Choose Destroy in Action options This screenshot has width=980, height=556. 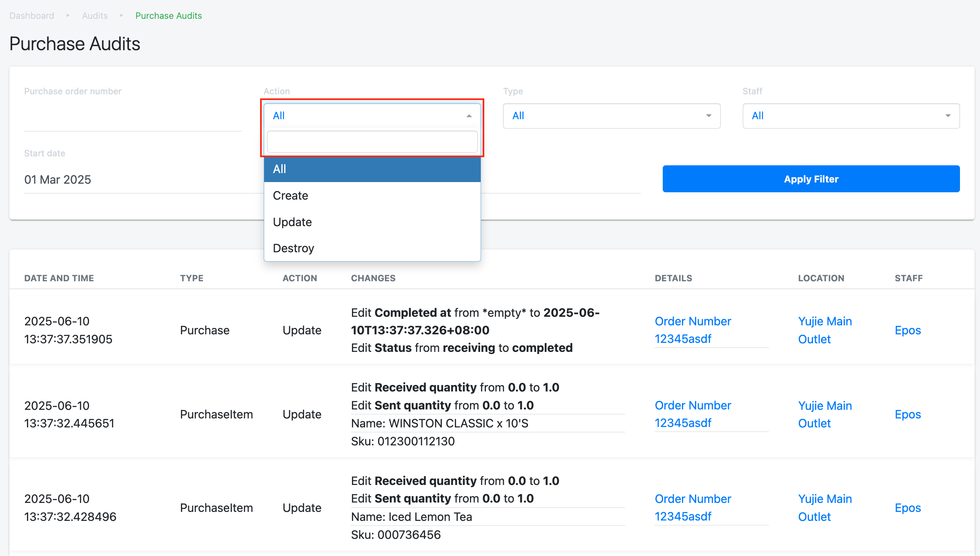[x=293, y=248]
